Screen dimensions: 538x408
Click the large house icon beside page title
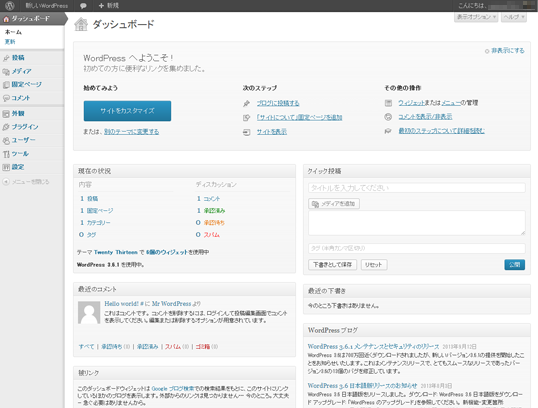(81, 24)
